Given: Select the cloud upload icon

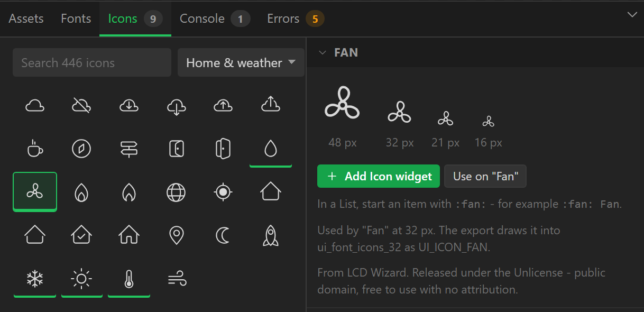Looking at the screenshot, I should 223,106.
